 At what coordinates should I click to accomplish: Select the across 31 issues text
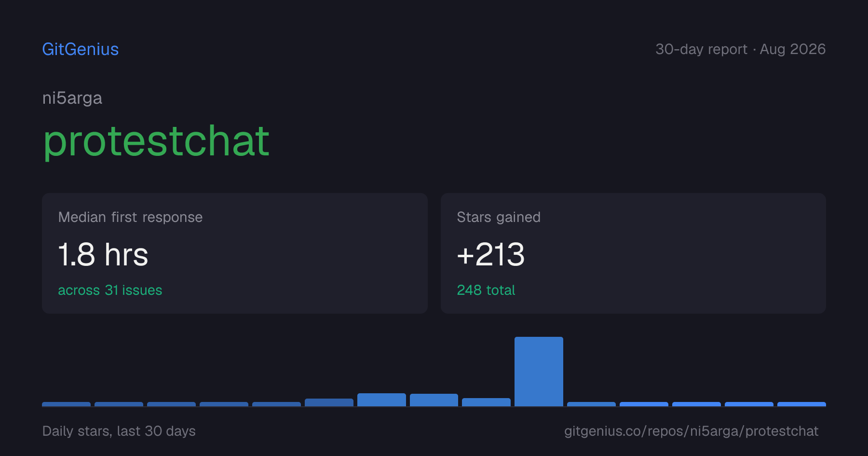pos(110,290)
